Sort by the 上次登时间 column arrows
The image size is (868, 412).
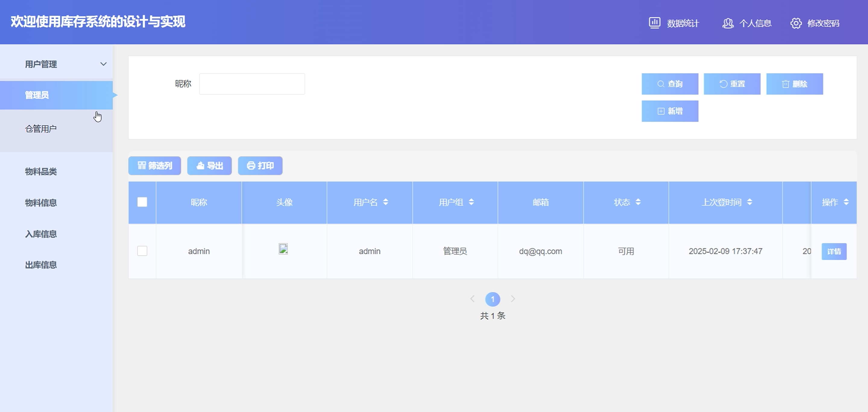tap(750, 202)
